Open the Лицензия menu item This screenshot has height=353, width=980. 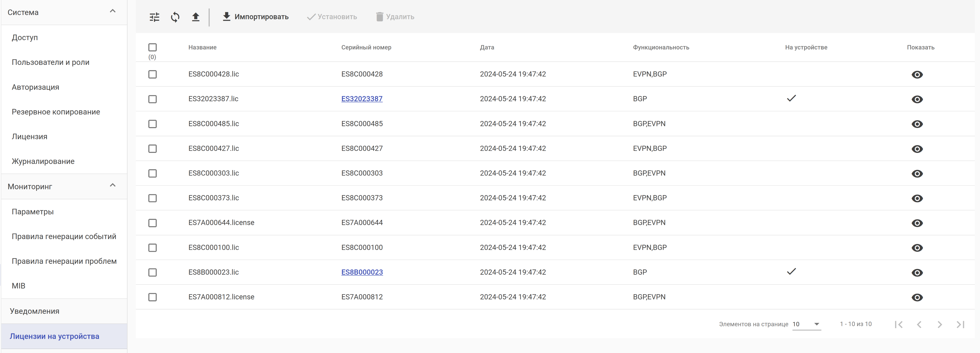tap(30, 137)
